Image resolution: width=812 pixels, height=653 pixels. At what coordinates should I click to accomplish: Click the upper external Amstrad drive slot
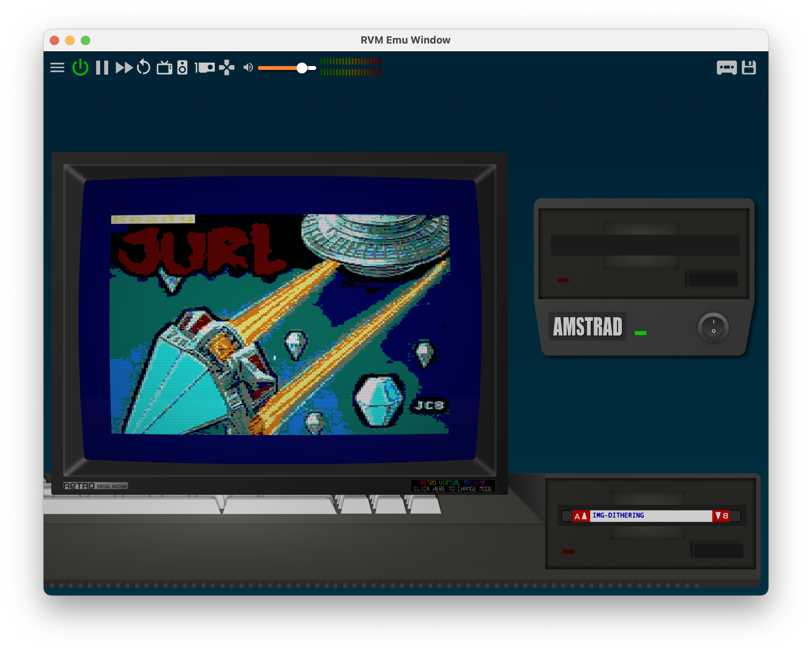tap(645, 245)
